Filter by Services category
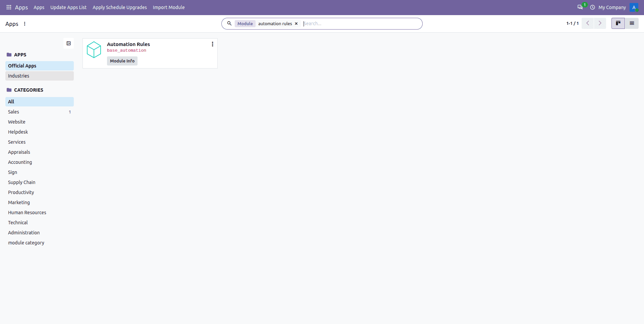 (x=40, y=142)
